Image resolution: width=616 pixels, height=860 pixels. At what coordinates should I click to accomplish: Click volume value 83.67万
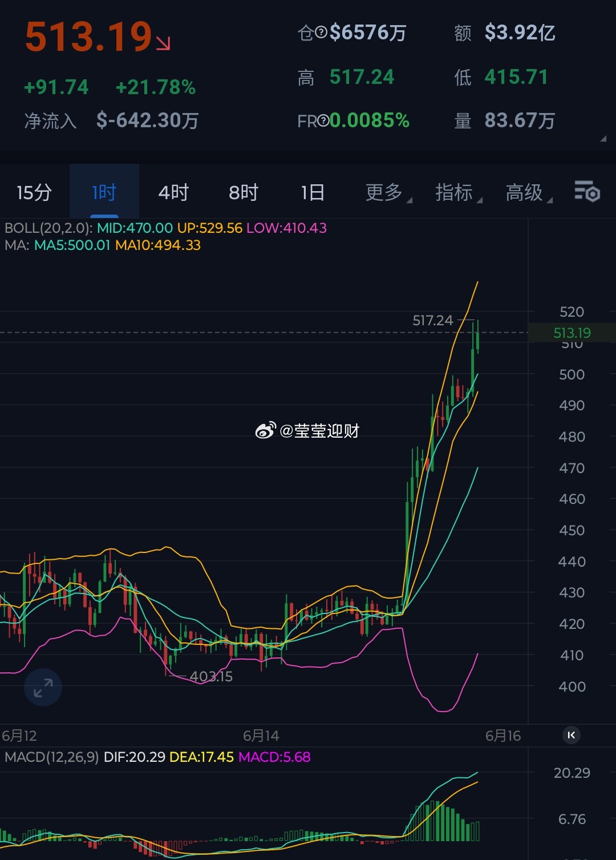(x=520, y=120)
